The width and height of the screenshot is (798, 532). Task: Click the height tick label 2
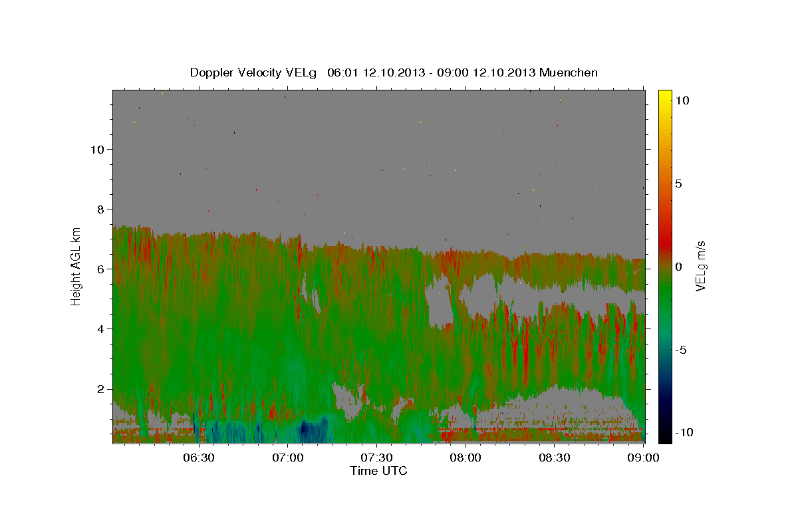click(101, 388)
